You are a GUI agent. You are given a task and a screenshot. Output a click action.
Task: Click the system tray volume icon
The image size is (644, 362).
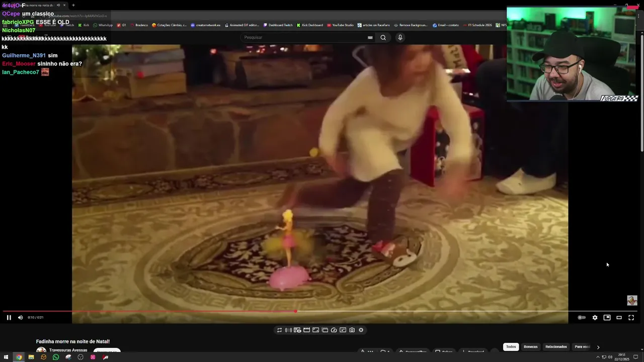tap(610, 357)
